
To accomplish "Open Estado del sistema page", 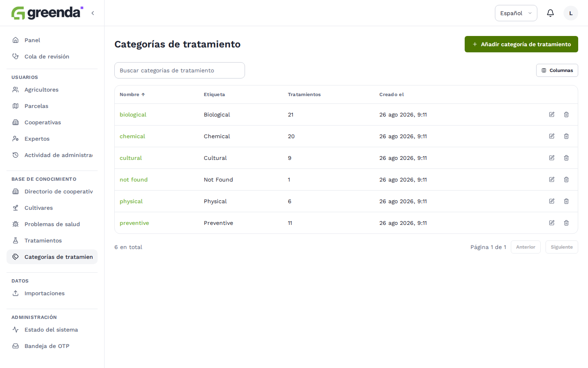I will (x=52, y=330).
